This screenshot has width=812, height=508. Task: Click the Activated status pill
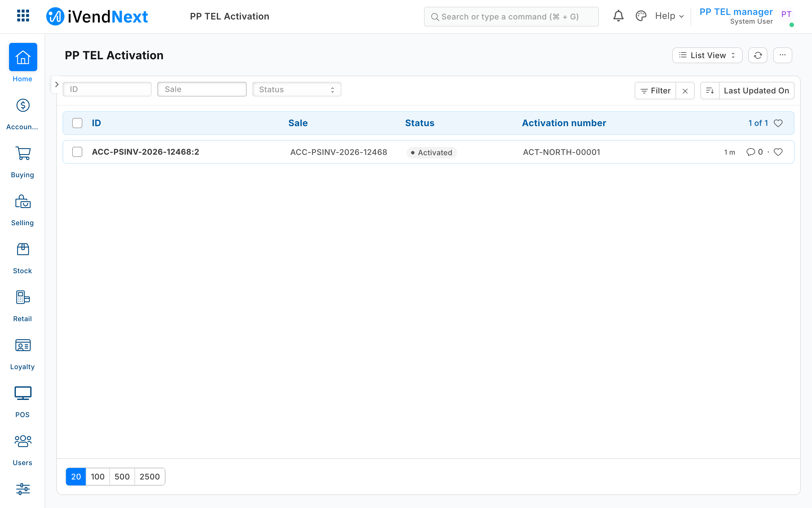pos(431,152)
